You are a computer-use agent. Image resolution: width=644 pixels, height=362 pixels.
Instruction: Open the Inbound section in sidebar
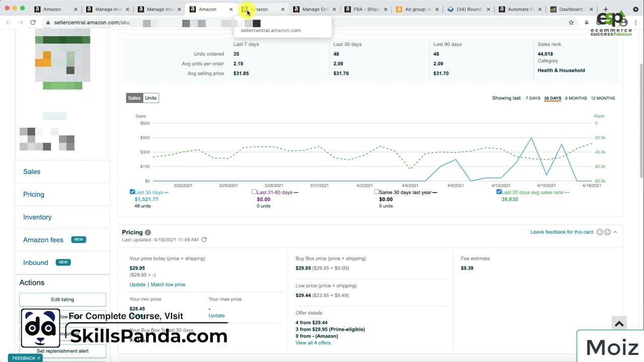pos(36,262)
